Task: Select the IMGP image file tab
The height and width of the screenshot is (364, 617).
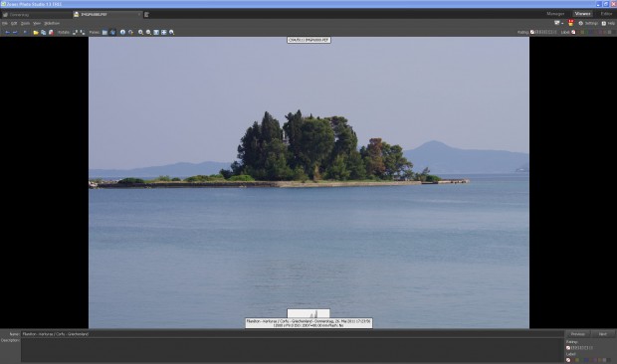Action: click(x=106, y=15)
